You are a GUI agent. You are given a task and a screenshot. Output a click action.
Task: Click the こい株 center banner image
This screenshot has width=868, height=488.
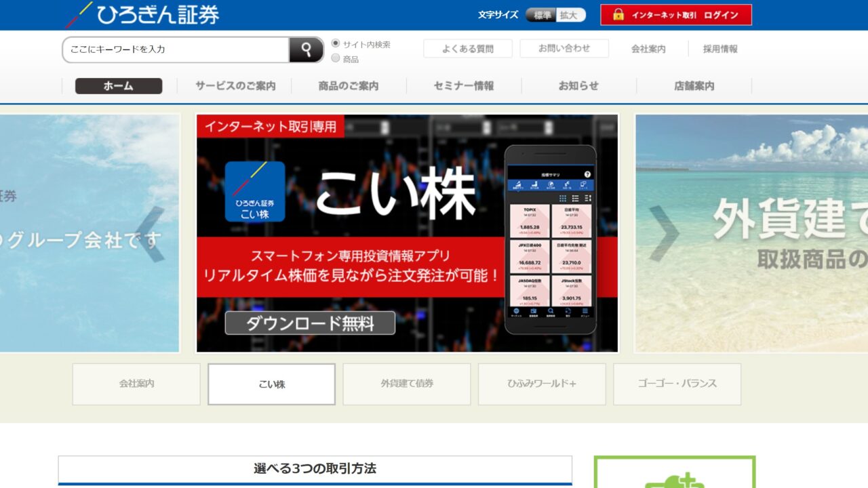pyautogui.click(x=408, y=233)
